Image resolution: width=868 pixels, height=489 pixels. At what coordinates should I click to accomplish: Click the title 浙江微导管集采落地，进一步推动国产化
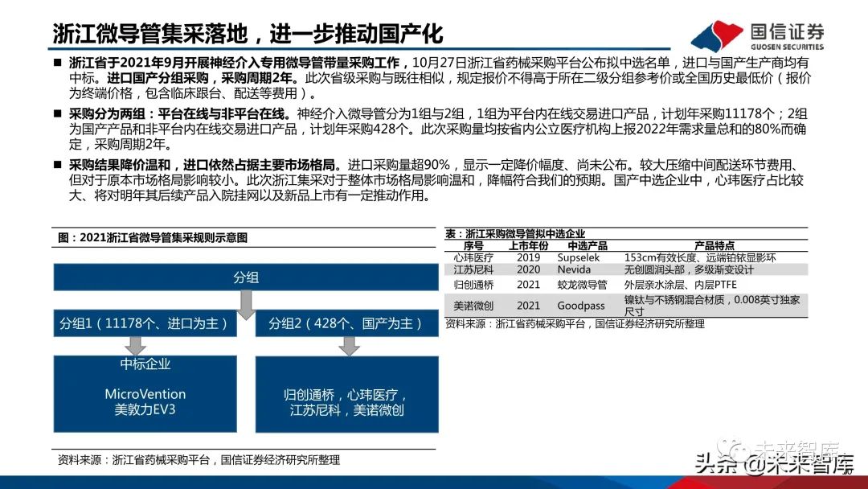248,34
